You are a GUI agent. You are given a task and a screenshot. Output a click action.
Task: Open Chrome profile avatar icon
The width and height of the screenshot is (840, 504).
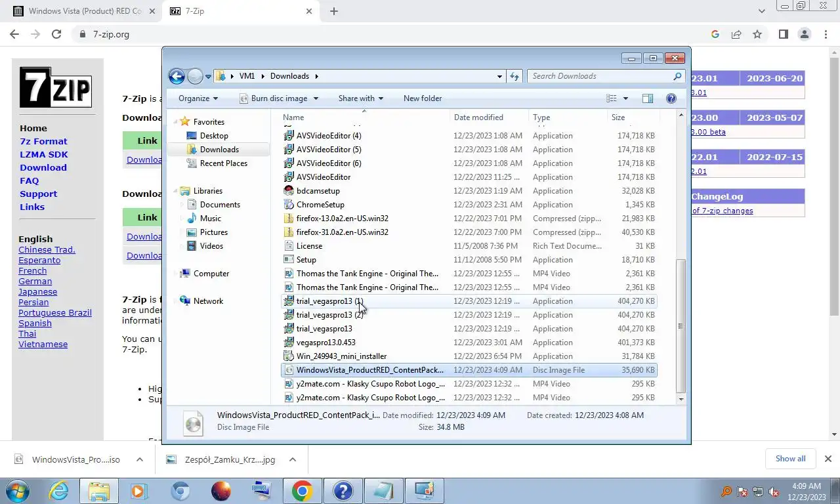click(x=805, y=34)
